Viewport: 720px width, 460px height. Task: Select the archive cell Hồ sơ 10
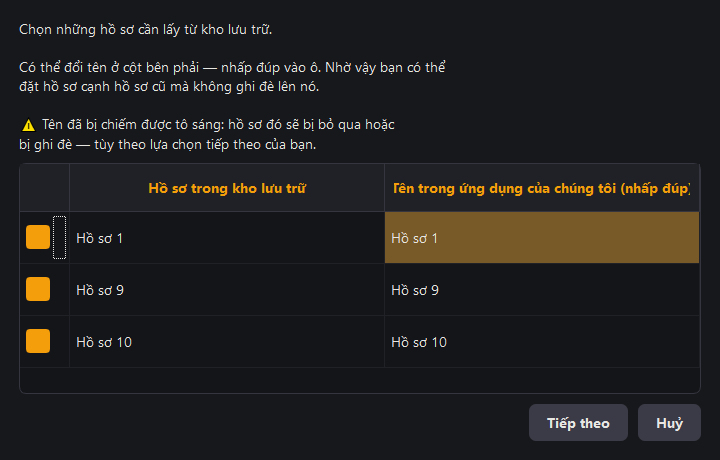coord(227,342)
